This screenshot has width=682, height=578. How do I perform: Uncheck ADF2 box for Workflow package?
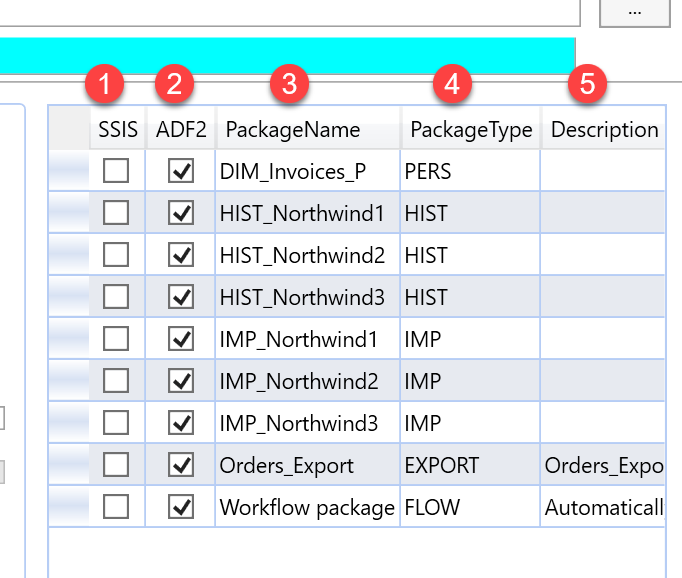pos(181,507)
